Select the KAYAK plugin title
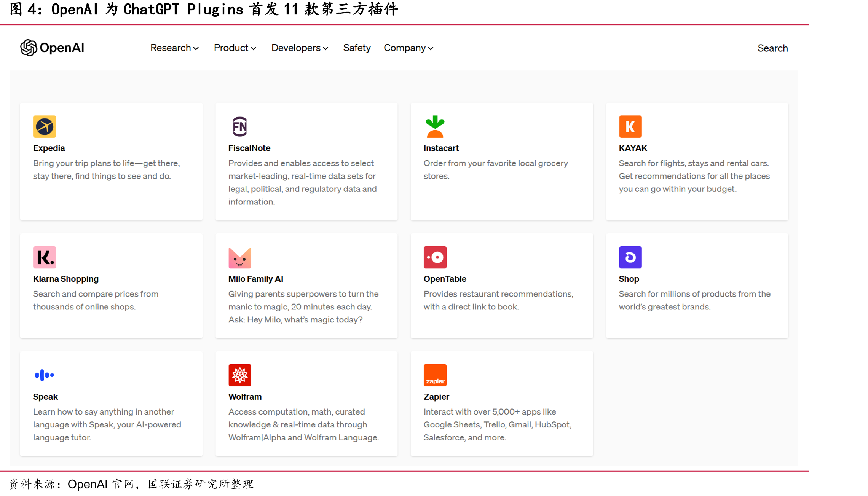The height and width of the screenshot is (496, 868). click(633, 148)
